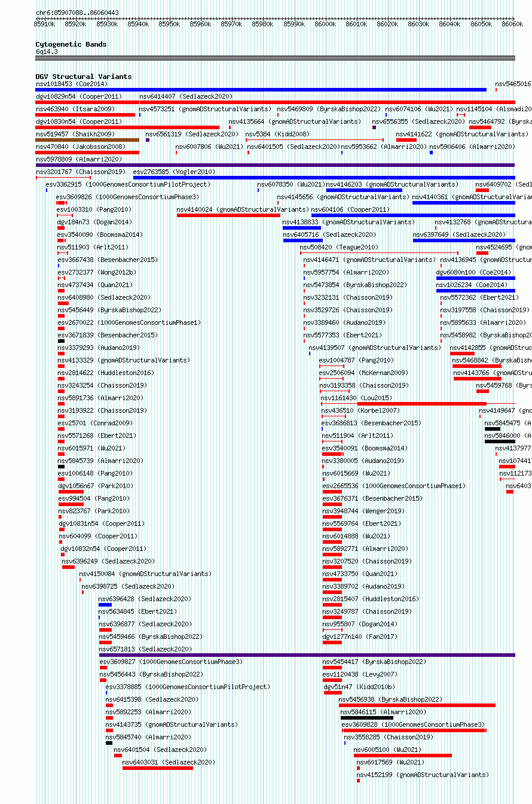Click the 85920k ruler tick label

click(75, 24)
